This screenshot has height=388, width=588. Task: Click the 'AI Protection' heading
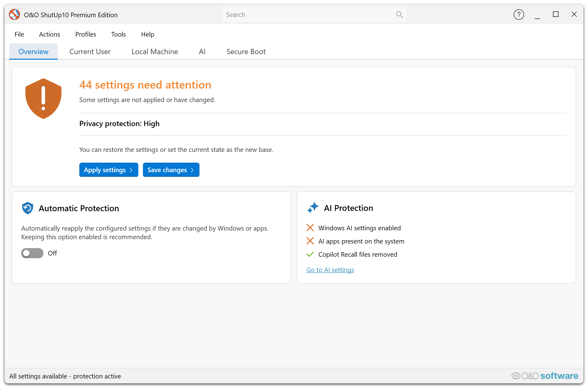(349, 208)
